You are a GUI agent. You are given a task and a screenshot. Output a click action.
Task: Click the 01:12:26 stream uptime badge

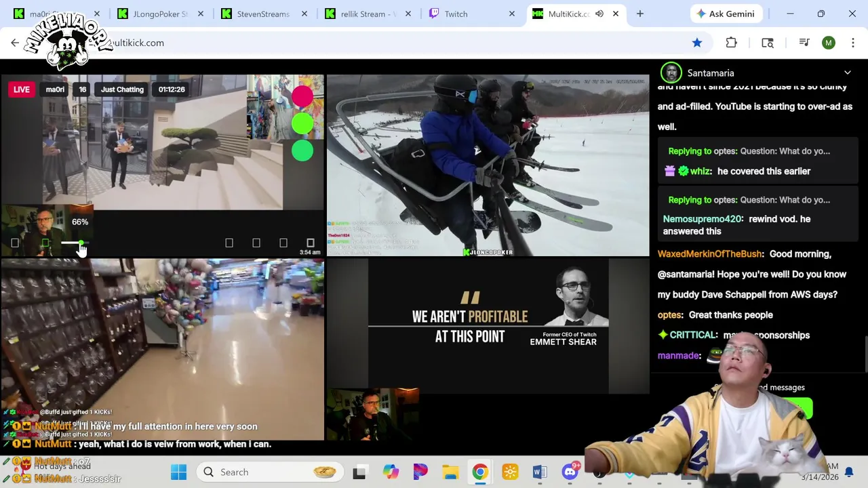[x=172, y=89]
